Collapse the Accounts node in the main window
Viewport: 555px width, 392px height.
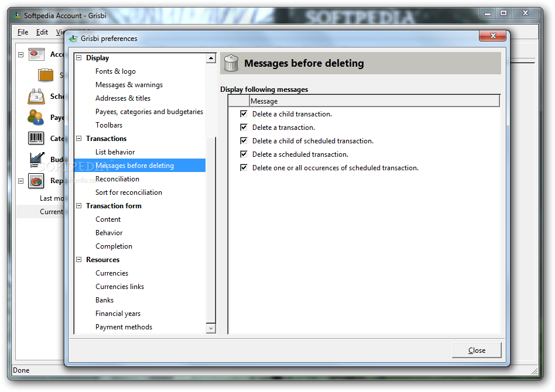pos(21,55)
